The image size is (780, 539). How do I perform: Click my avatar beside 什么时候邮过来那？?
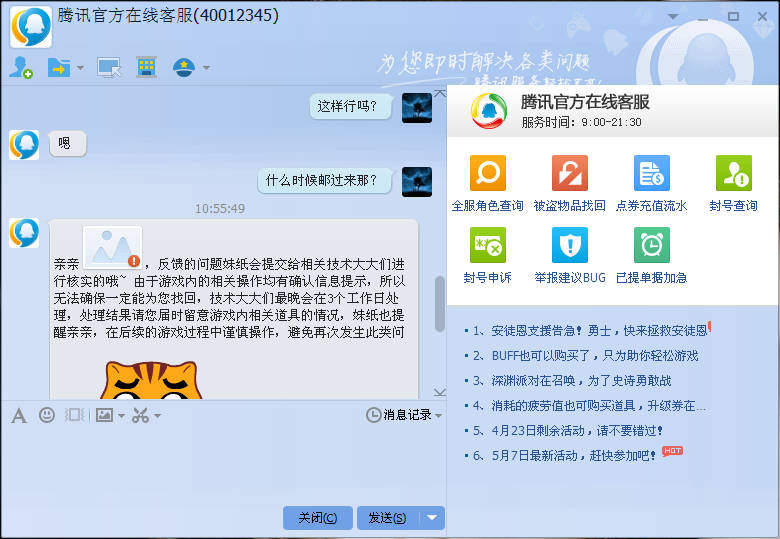pyautogui.click(x=417, y=181)
